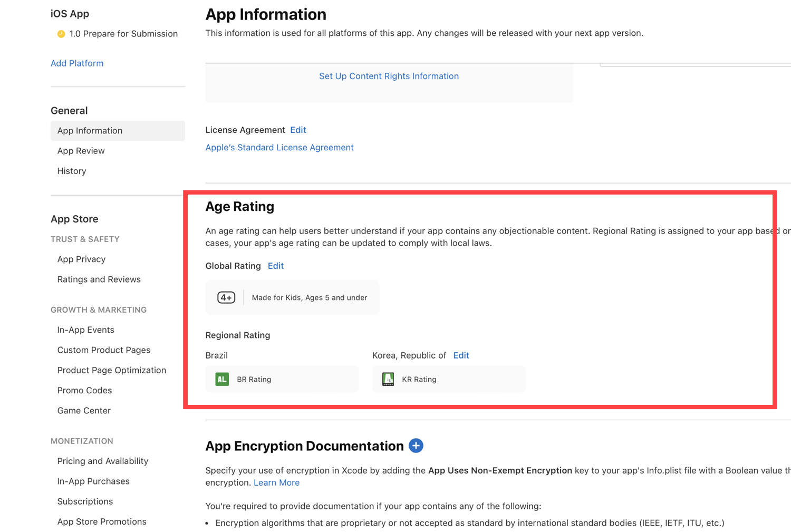Edit the License Agreement
The image size is (791, 532).
(x=298, y=130)
